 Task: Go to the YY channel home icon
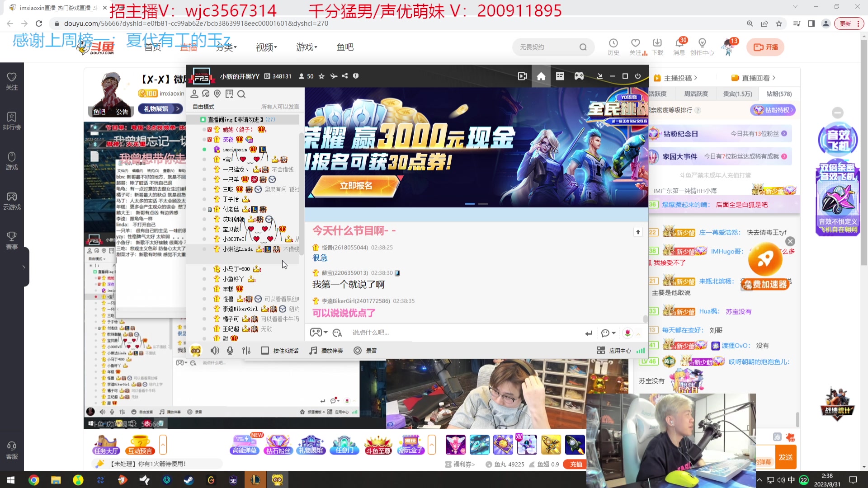pos(541,76)
